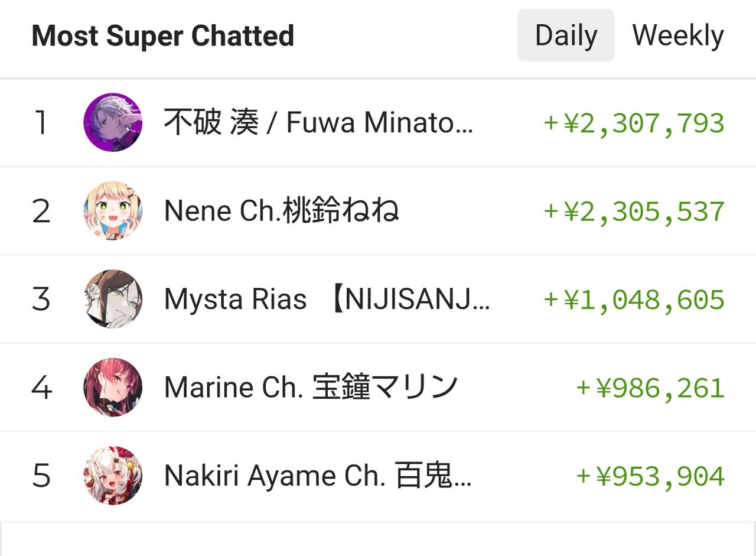This screenshot has width=756, height=556.
Task: Click rank number 1 in the list
Action: click(41, 122)
